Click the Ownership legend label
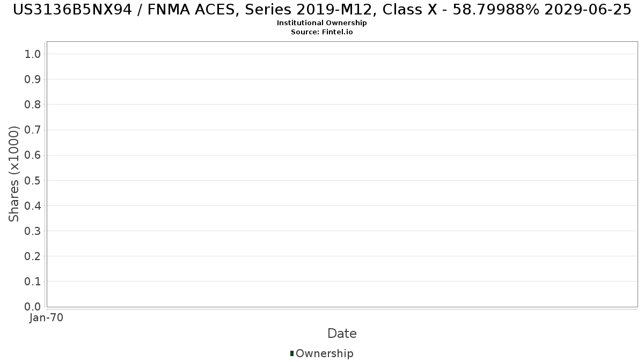 (325, 353)
